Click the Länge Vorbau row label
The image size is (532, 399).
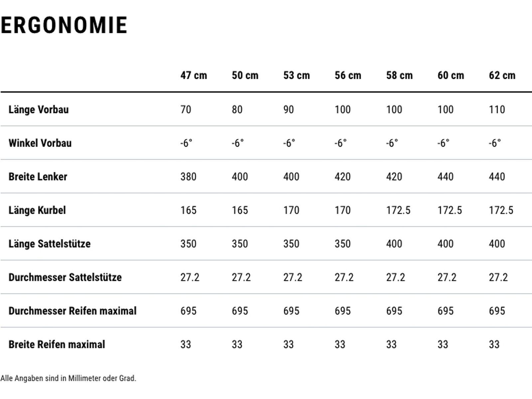point(39,109)
